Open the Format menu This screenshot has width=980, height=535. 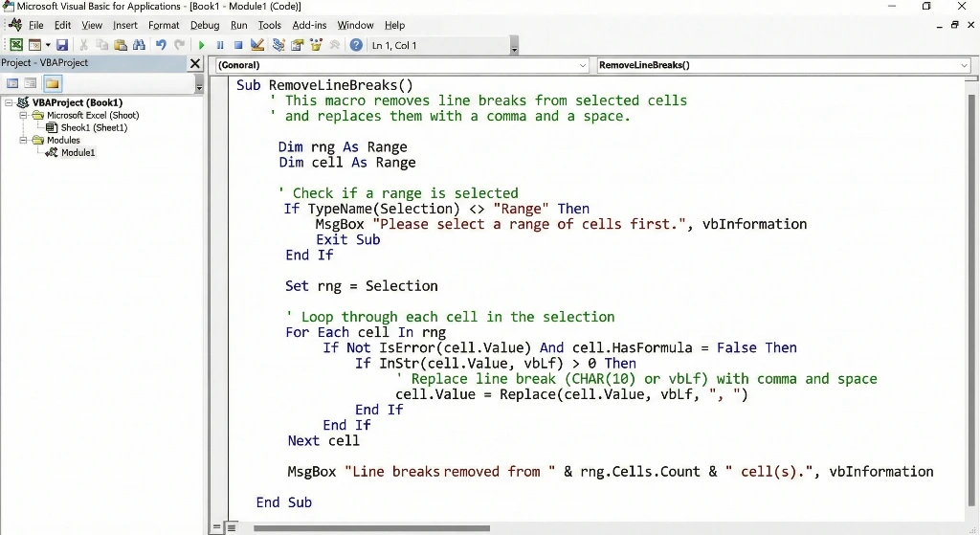click(164, 25)
